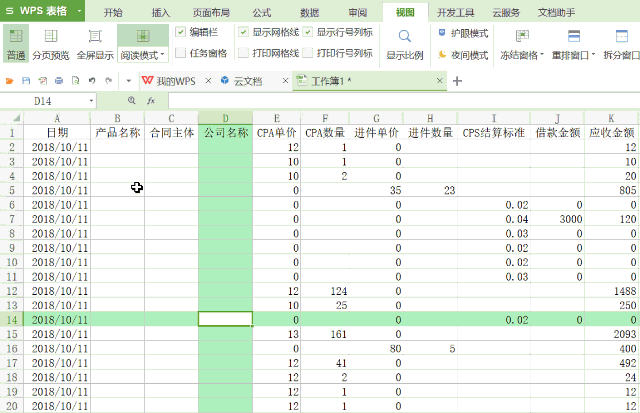
Task: Click the undo arrow icon
Action: click(x=92, y=81)
